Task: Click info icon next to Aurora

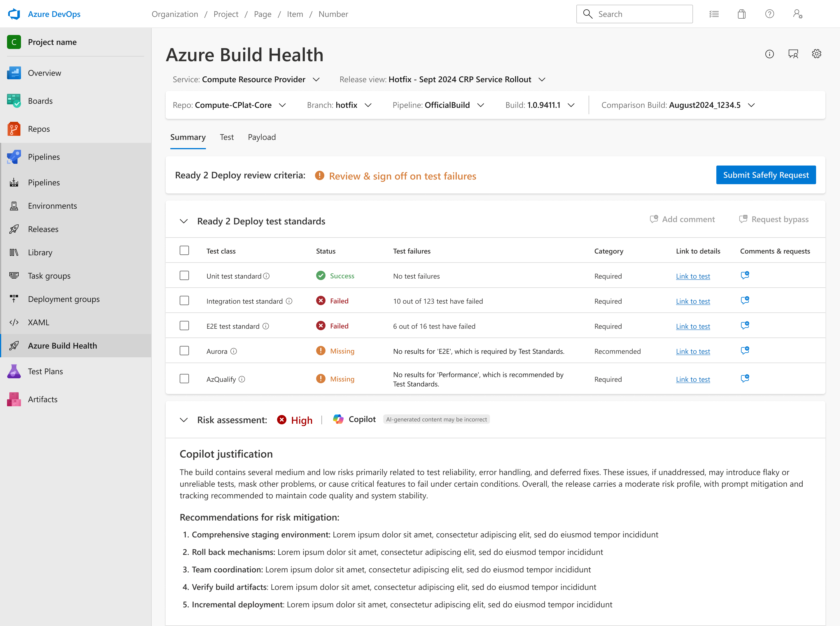Action: click(x=234, y=351)
